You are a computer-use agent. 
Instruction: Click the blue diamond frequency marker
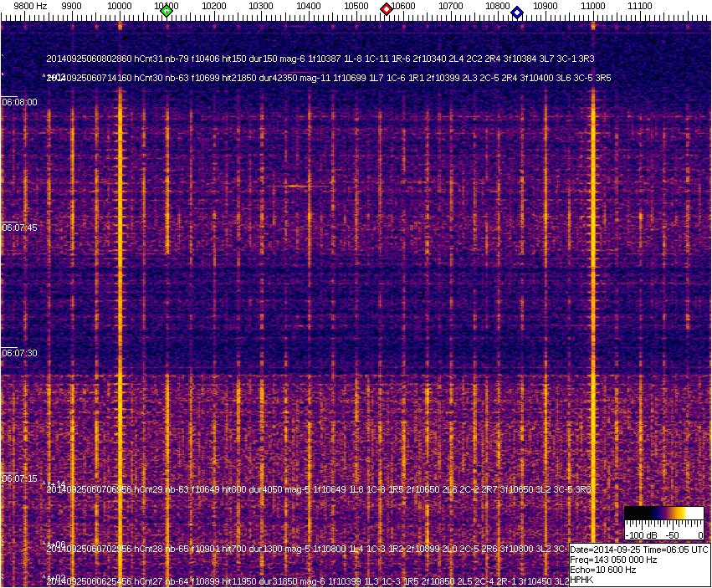[x=517, y=12]
